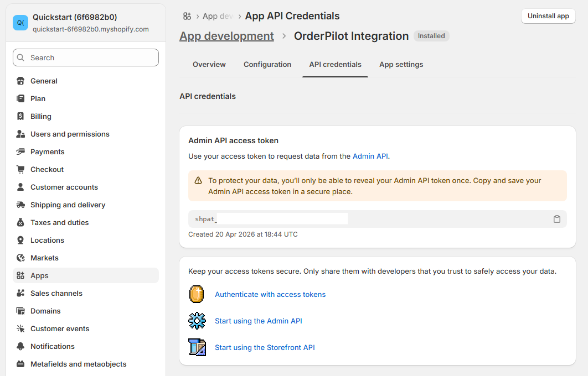Open the Domains section from the sidebar
The height and width of the screenshot is (376, 588).
(x=45, y=311)
